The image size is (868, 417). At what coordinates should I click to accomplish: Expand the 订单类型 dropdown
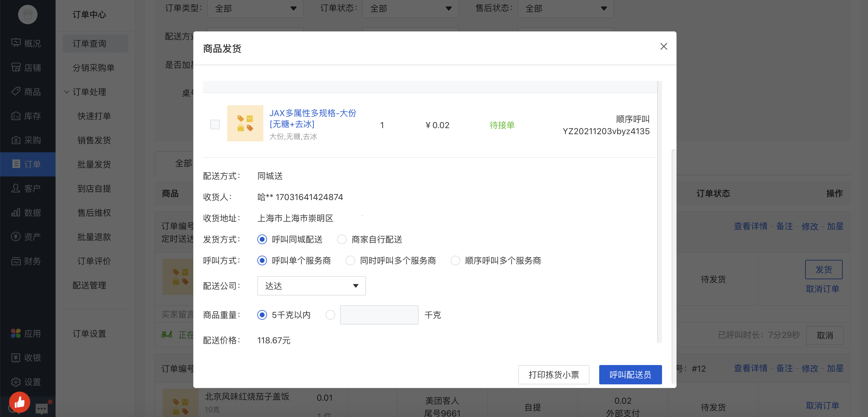point(255,8)
